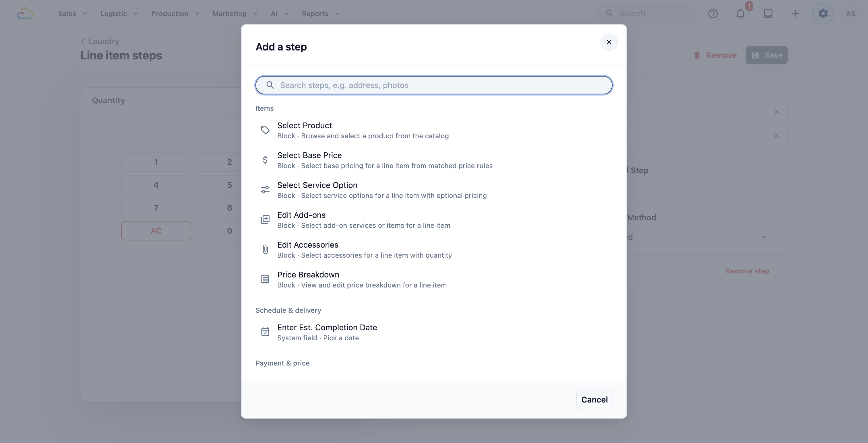The image size is (868, 443).
Task: Open the Method dropdown arrow
Action: coord(764,237)
